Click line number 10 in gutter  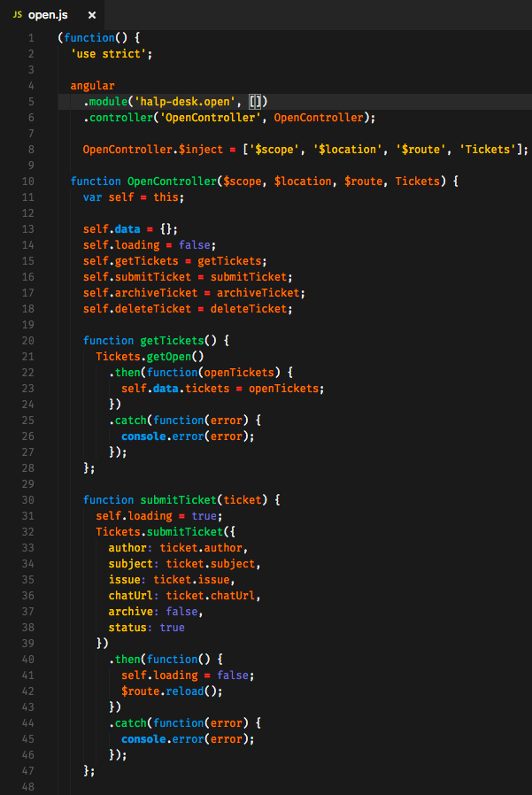pos(28,181)
